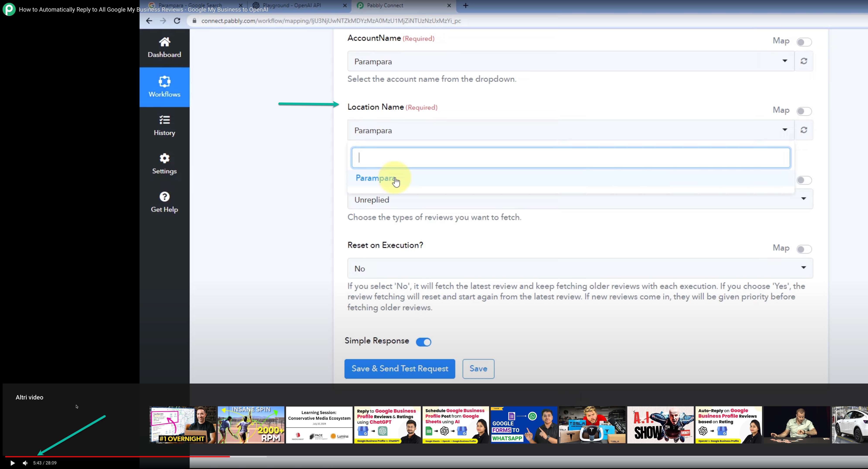Open the video title link
868x469 pixels.
[x=143, y=9]
